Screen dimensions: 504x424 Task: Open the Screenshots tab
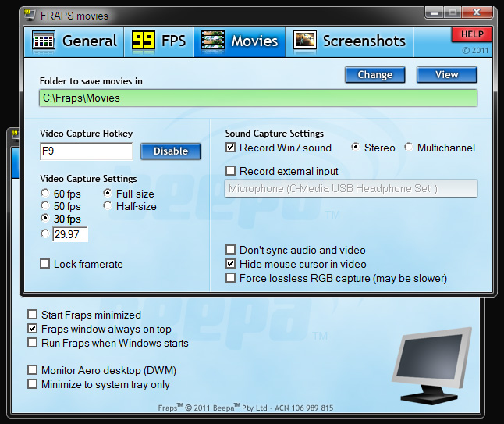click(x=350, y=41)
